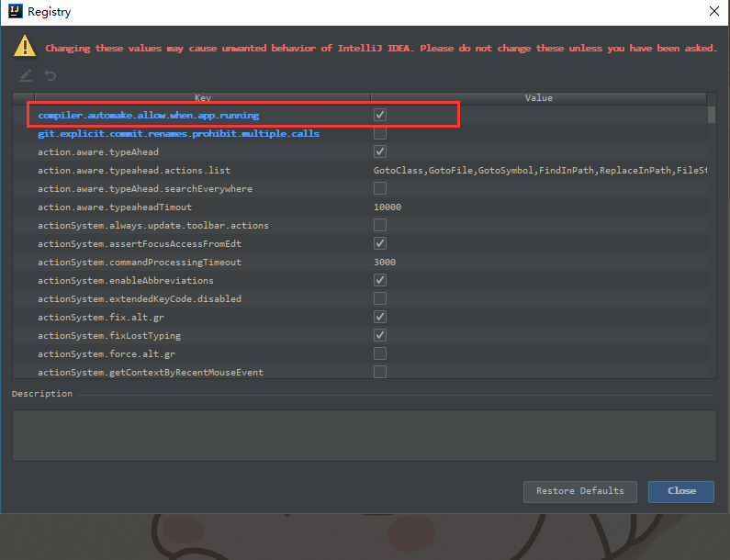The image size is (730, 560).
Task: Select actionSystem.enableAbbreviations key row
Action: [126, 280]
